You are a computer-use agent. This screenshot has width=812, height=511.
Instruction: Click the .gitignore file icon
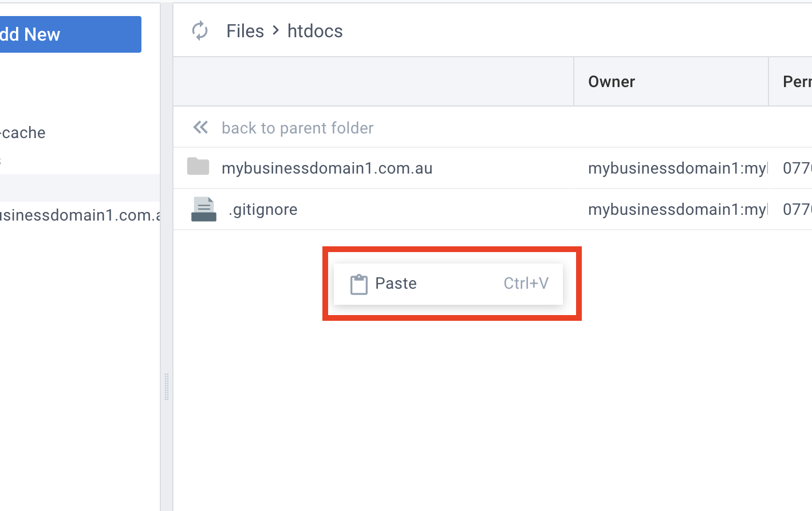pos(203,209)
